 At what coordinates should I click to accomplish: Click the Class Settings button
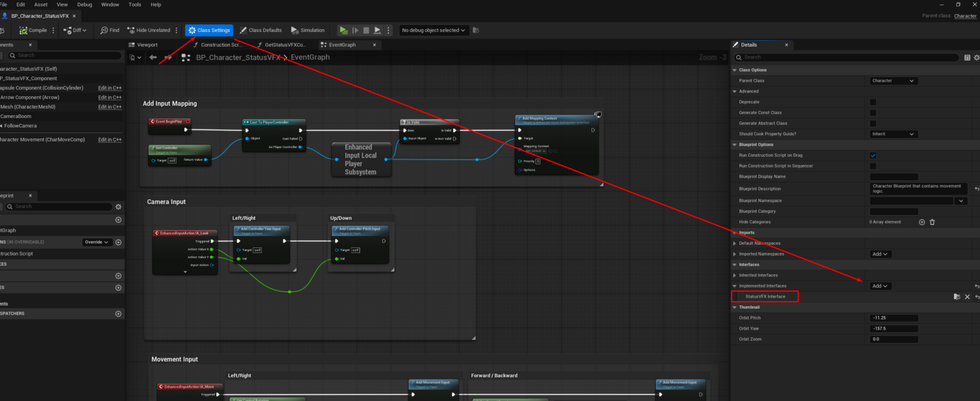209,30
